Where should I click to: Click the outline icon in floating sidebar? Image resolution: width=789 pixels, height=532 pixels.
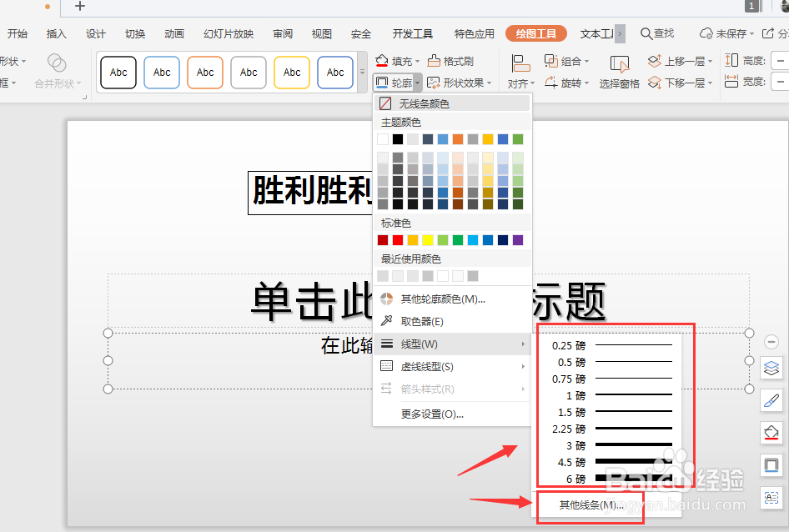(x=771, y=464)
